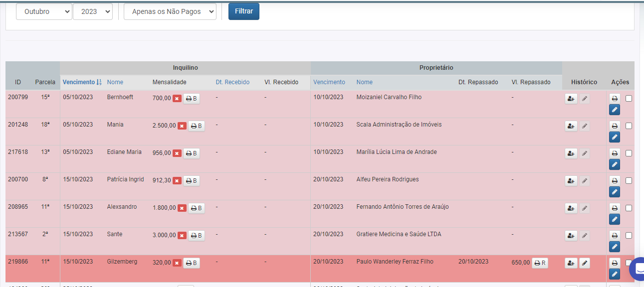Click the Inquilino Nome column header

[x=115, y=82]
